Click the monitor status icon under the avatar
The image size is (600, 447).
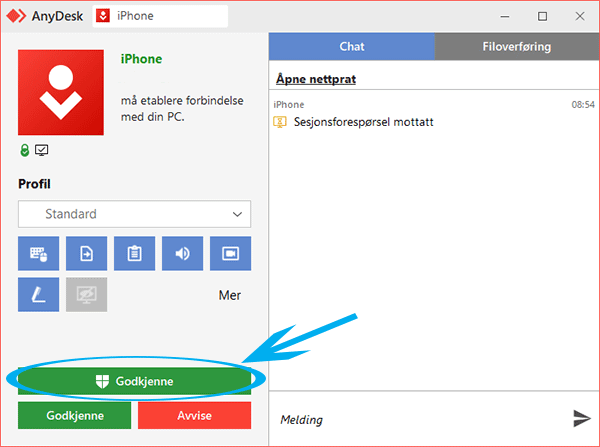click(x=41, y=150)
